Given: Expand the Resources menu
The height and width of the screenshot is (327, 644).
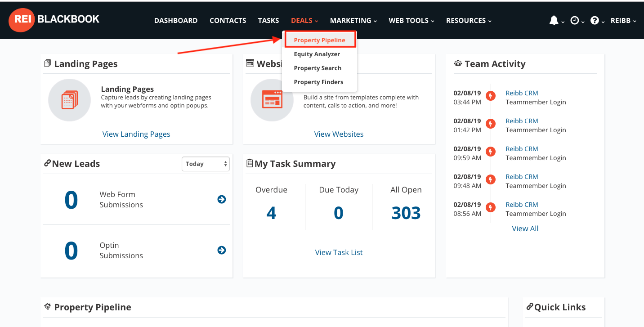Looking at the screenshot, I should (x=469, y=20).
